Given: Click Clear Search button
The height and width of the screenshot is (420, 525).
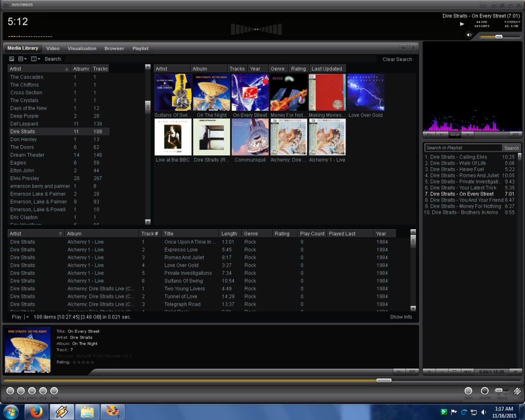Looking at the screenshot, I should pos(397,59).
